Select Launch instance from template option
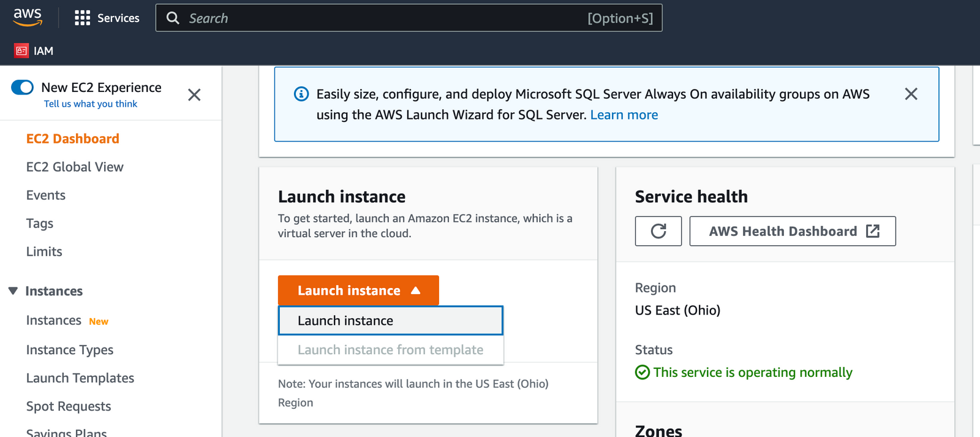 coord(391,350)
